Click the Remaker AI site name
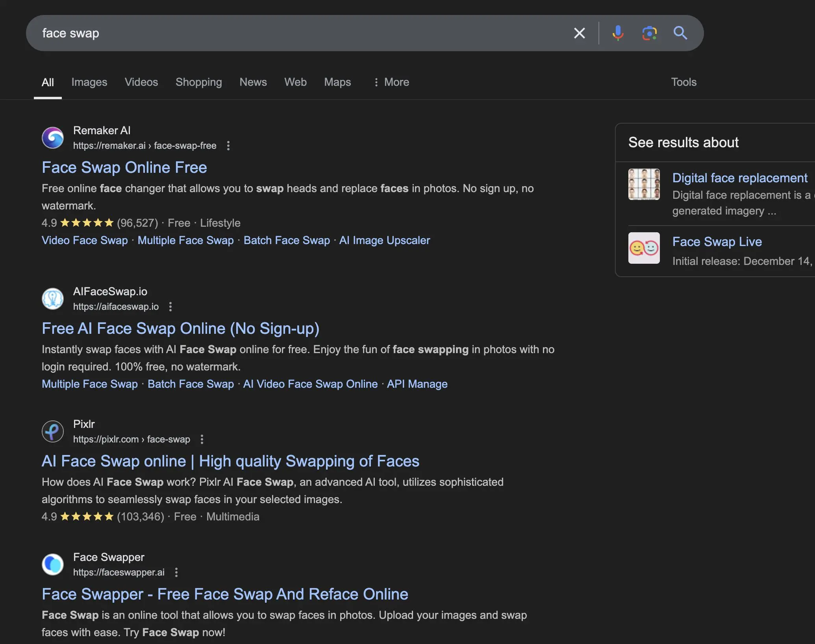Screen dimensions: 815x644 pyautogui.click(x=102, y=131)
